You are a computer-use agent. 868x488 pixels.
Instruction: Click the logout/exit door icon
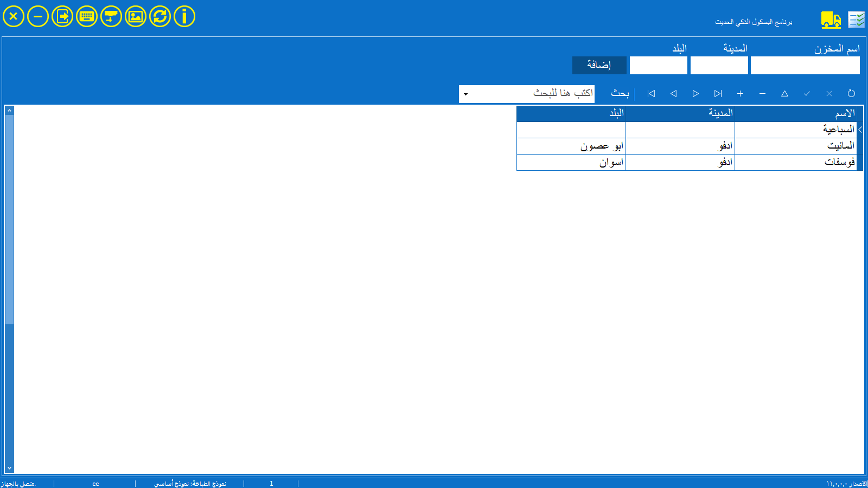pos(62,16)
